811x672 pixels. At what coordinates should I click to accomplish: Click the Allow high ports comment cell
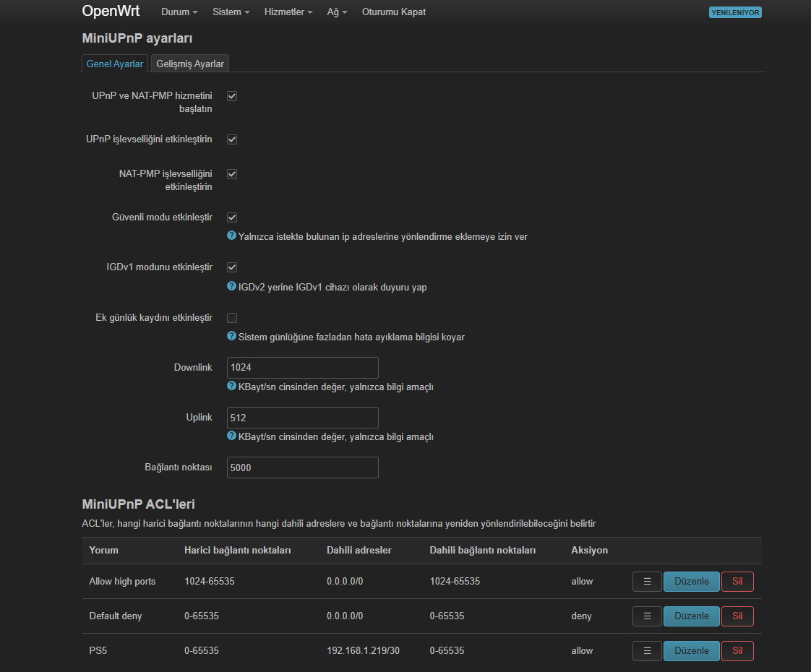pos(122,582)
